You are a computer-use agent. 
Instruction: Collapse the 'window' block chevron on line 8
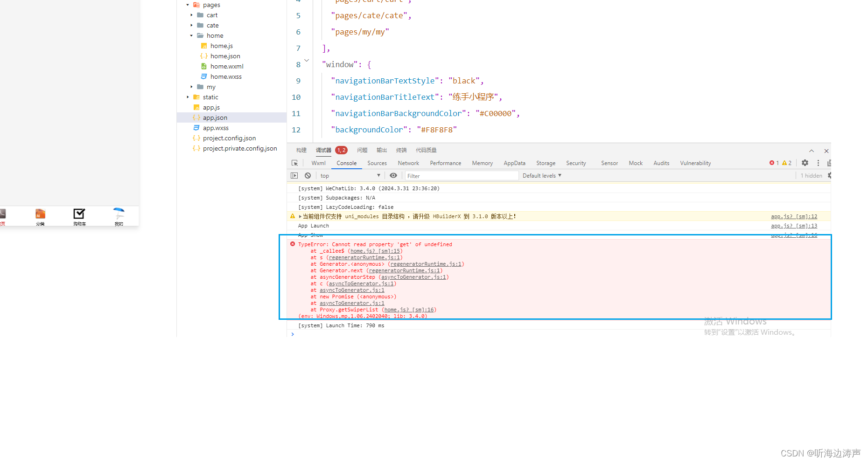coord(307,60)
